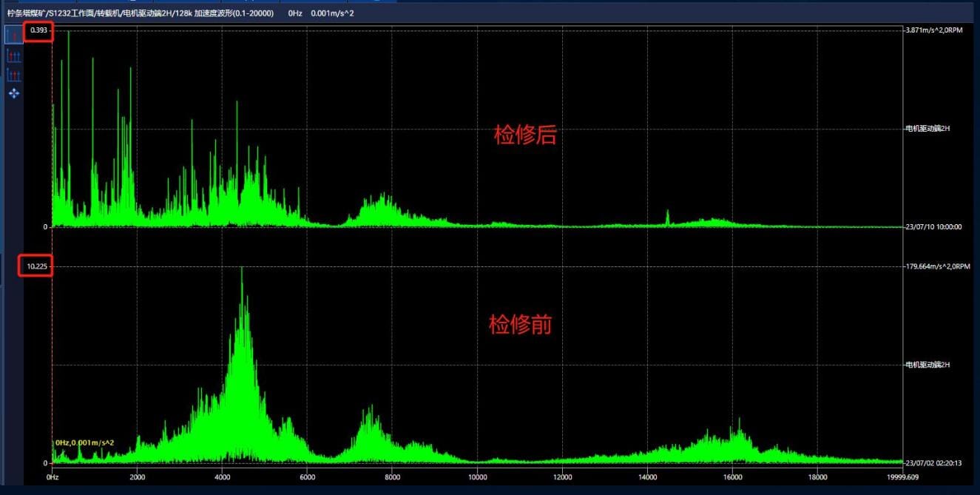The height and width of the screenshot is (495, 980).
Task: Click the highlighted 0.393 peak value box
Action: (x=38, y=32)
